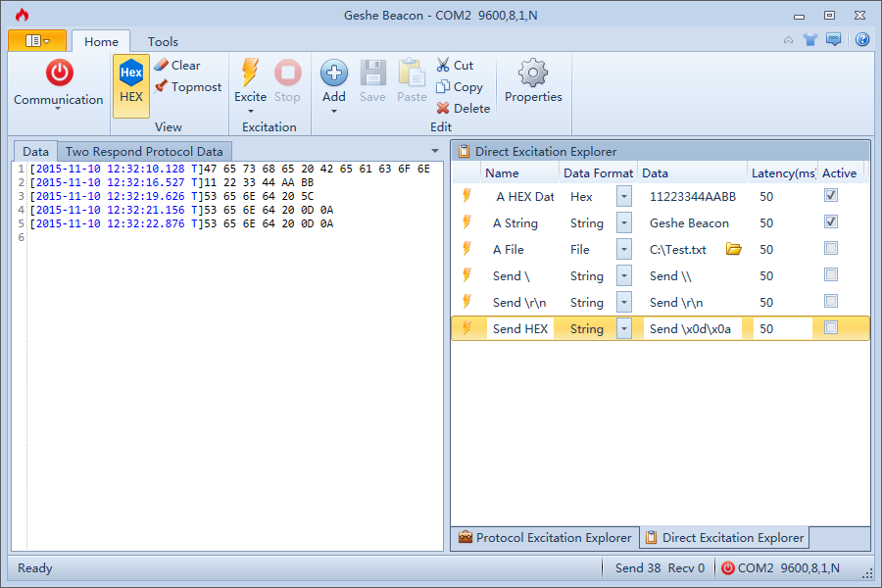Uncheck Active for A String row
882x588 pixels.
tap(831, 221)
